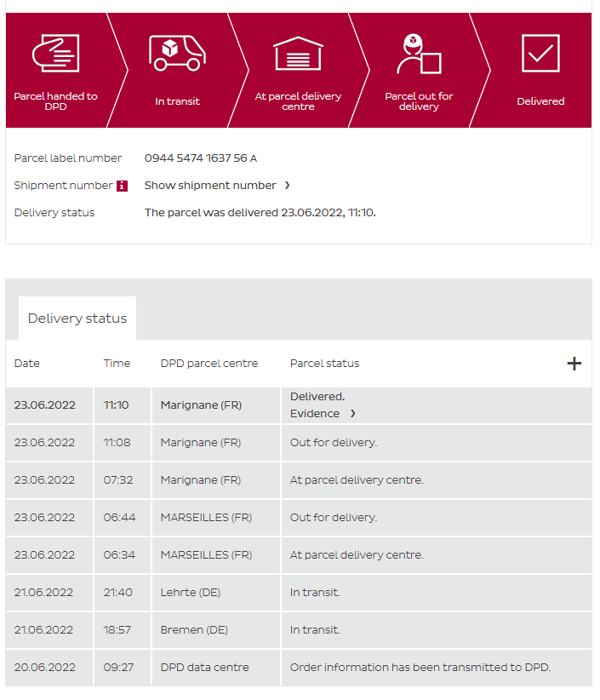Screen dimensions: 600x700
Task: Click the Parcel status column header
Action: coord(324,364)
